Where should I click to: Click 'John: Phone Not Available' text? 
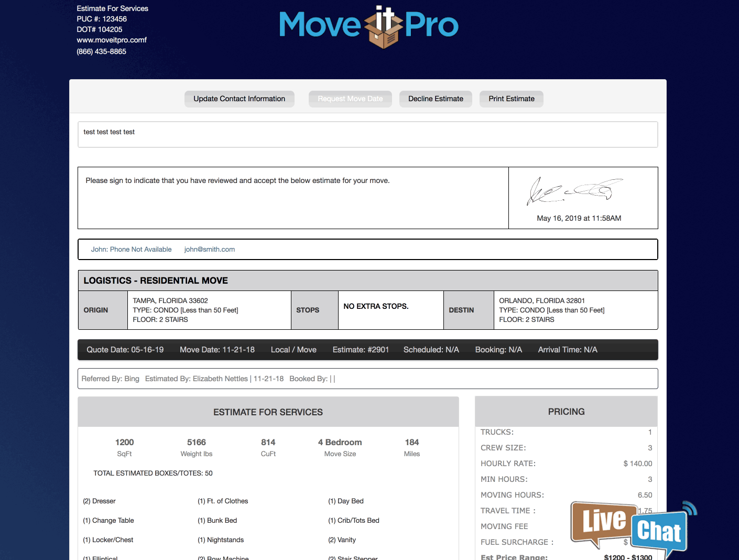coord(132,250)
